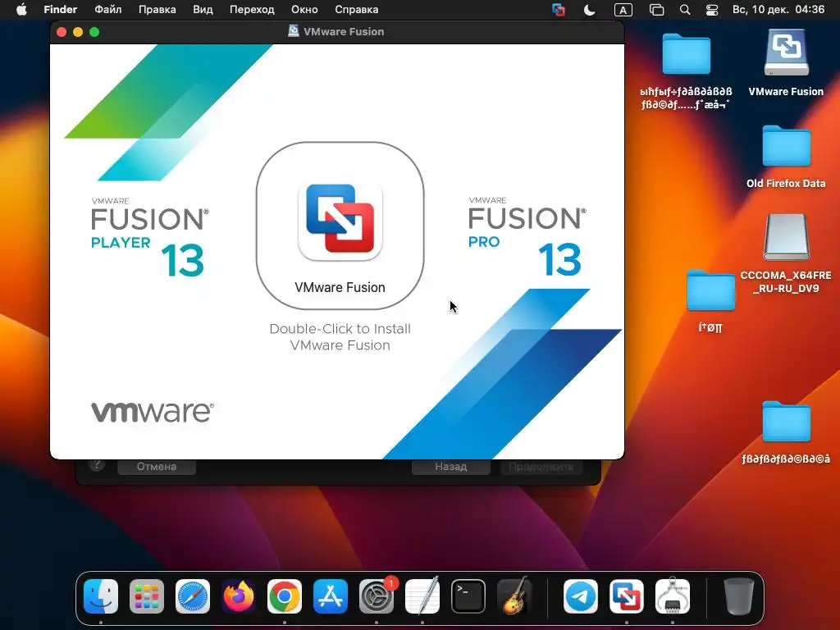840x630 pixels.
Task: Click the VMware Fusion window title
Action: [344, 32]
